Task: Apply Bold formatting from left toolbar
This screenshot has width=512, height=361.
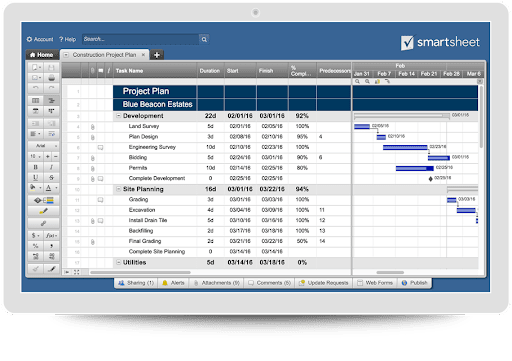Action: point(35,167)
